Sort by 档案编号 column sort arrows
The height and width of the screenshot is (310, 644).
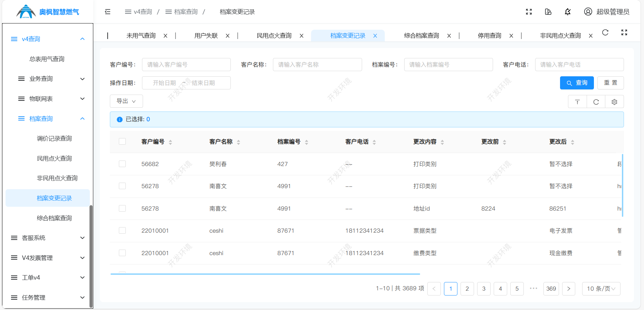tap(306, 142)
